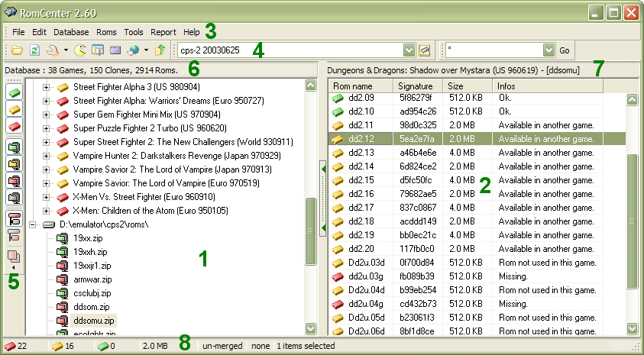Viewport: 644px width, 355px height.
Task: Open the Help menu
Action: click(192, 32)
